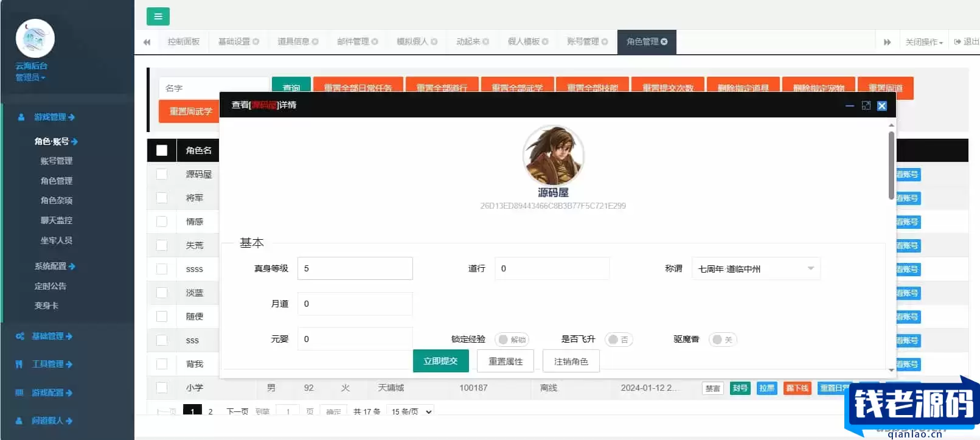The height and width of the screenshot is (440, 980).
Task: Click the scrollbar down arrow in dialog
Action: 891,370
